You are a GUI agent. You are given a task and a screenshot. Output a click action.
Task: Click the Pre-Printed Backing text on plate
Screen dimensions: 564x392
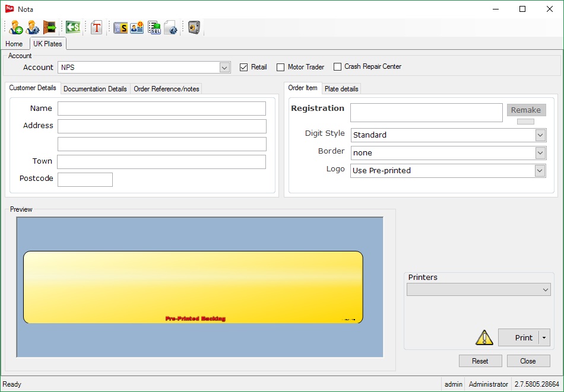pyautogui.click(x=195, y=318)
